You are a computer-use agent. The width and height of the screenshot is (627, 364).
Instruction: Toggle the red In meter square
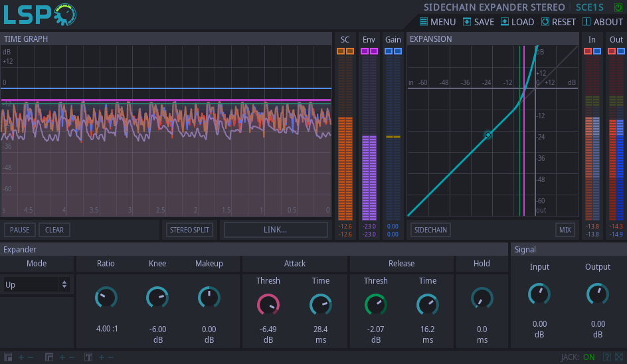coord(588,51)
